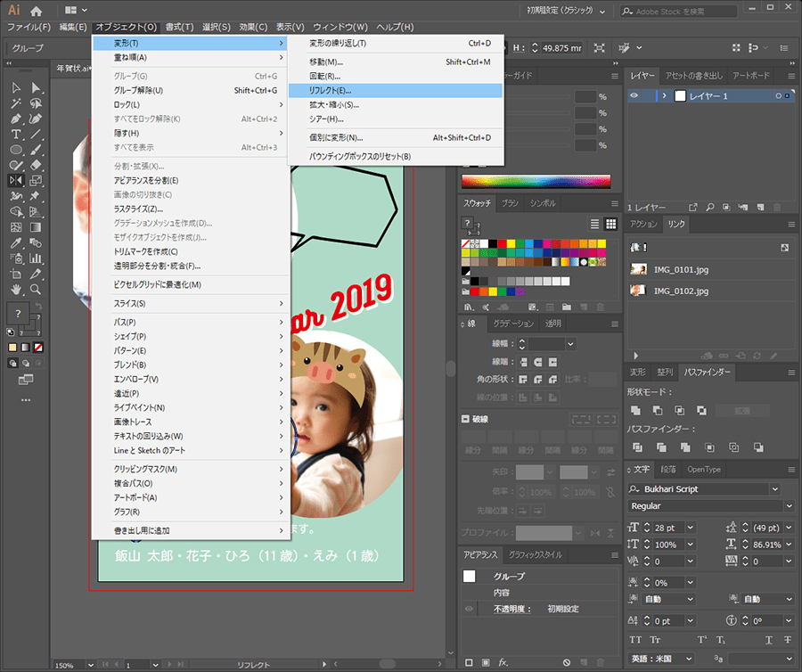Image resolution: width=802 pixels, height=672 pixels.
Task: Toggle visibility of layer レイヤー 1
Action: (x=635, y=95)
